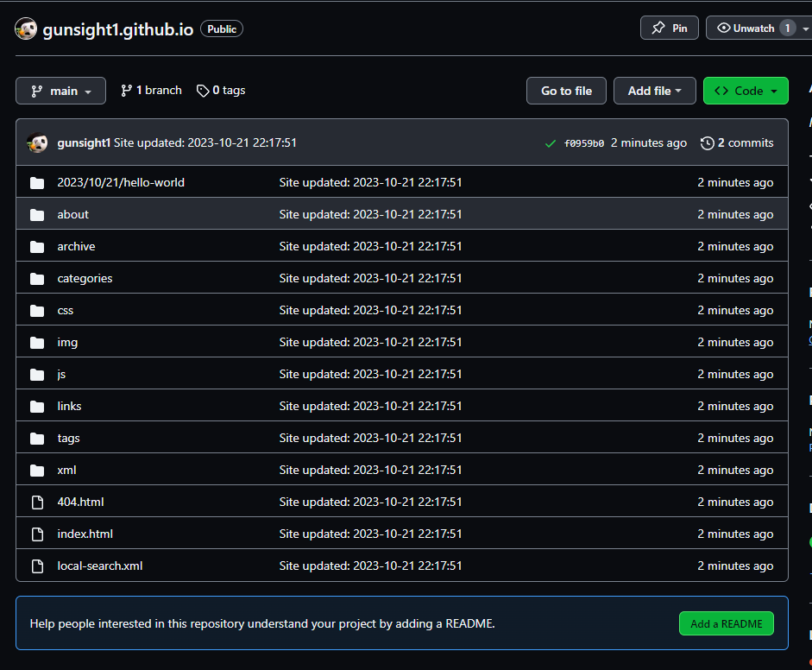Click the archive folder icon
This screenshot has width=812, height=670.
pyautogui.click(x=37, y=247)
